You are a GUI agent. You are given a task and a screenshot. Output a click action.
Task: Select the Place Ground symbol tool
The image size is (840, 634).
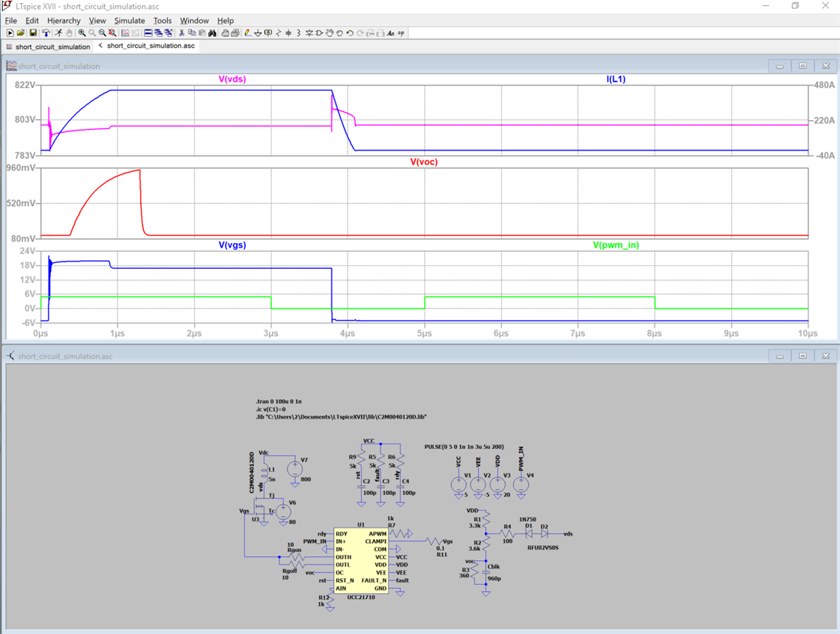[x=258, y=33]
